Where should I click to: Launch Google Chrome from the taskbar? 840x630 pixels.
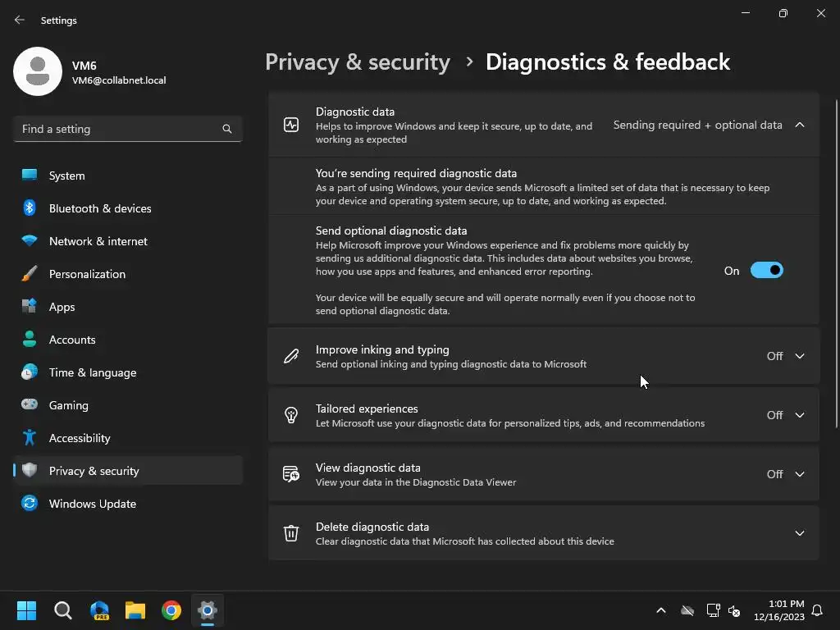click(171, 610)
